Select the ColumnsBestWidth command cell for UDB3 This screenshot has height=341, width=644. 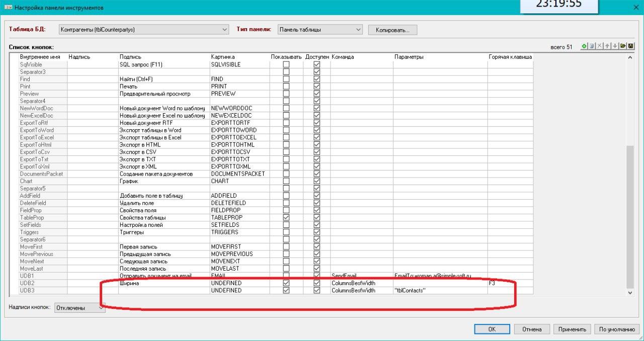tap(361, 290)
